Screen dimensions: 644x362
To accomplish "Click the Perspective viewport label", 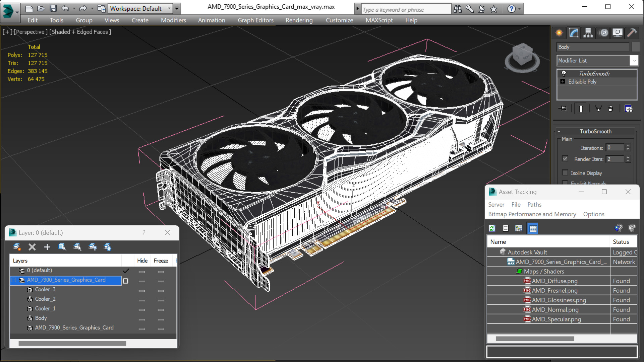I will 30,32.
